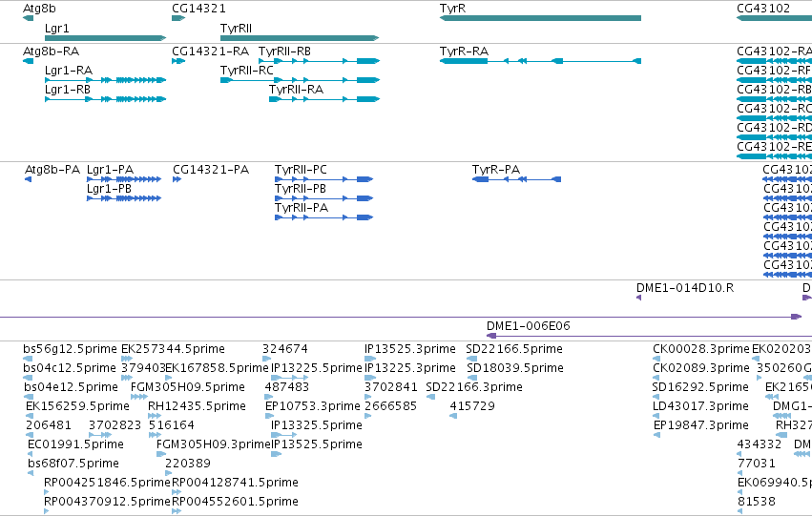
Task: Select the EK257344.5prime EST label
Action: coord(173,349)
